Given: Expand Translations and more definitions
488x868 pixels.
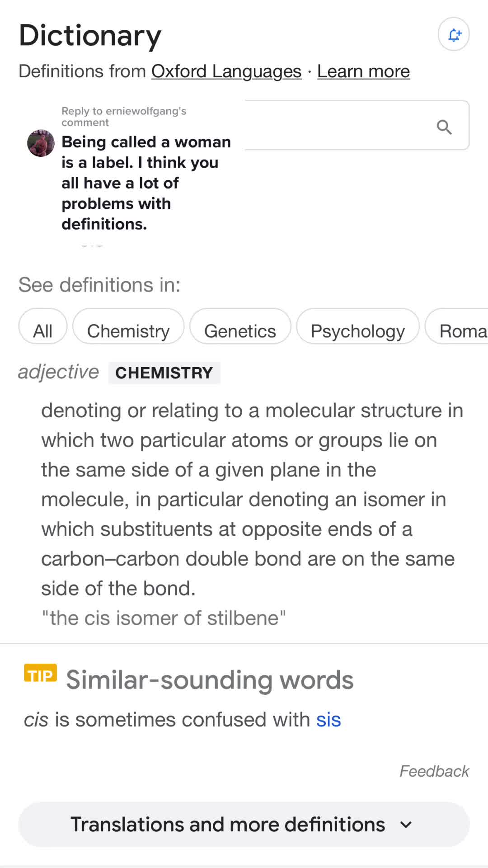Looking at the screenshot, I should point(228,825).
